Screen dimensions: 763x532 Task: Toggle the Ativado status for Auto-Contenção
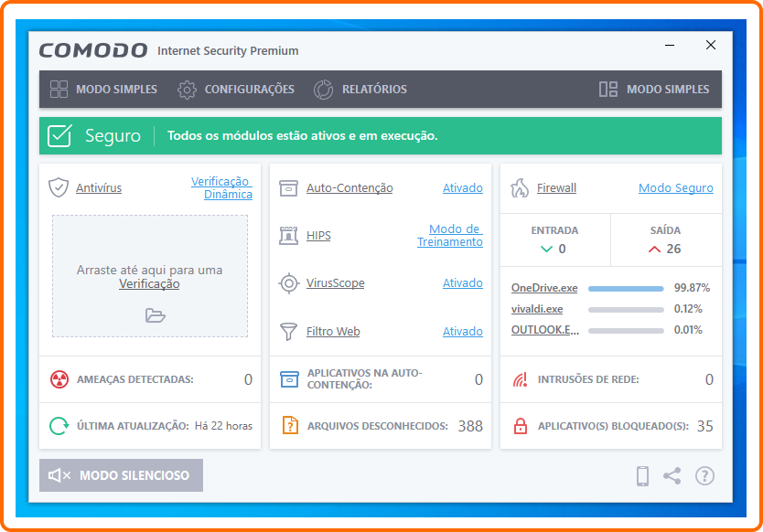463,187
